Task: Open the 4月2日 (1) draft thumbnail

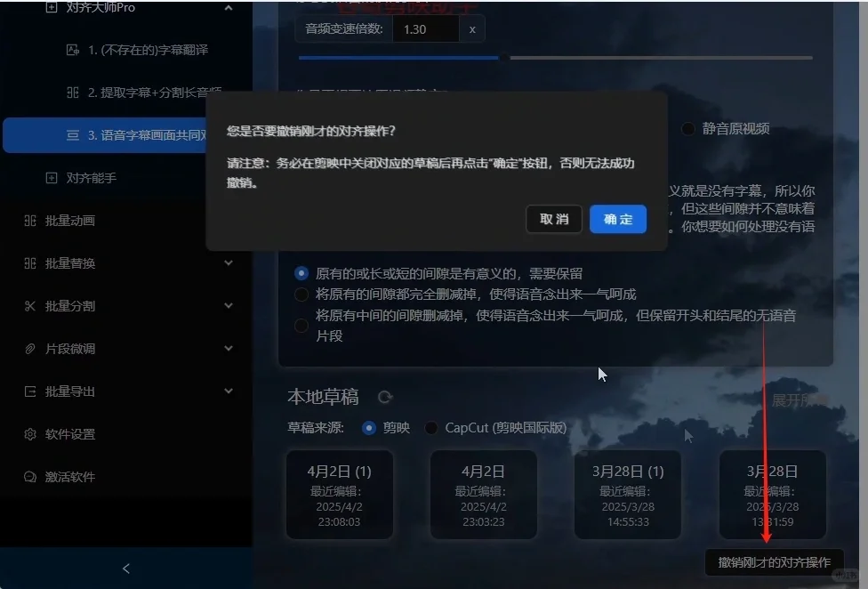Action: (x=341, y=495)
